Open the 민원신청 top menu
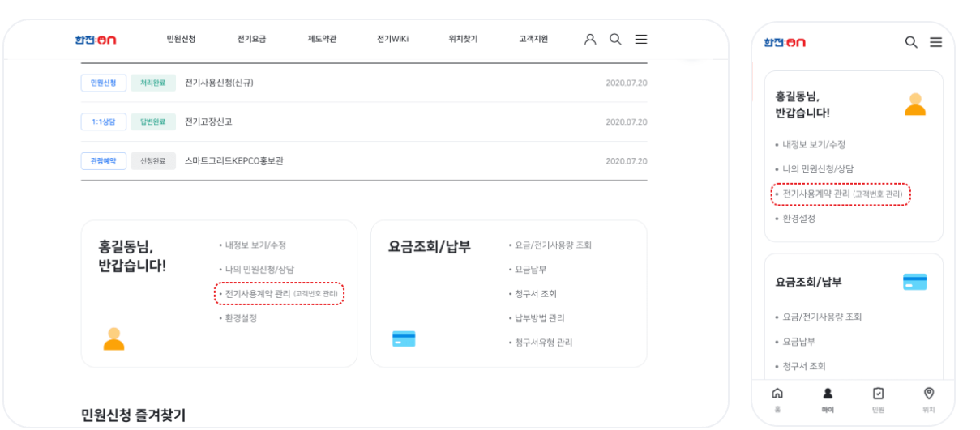The width and height of the screenshot is (980, 430). tap(181, 39)
